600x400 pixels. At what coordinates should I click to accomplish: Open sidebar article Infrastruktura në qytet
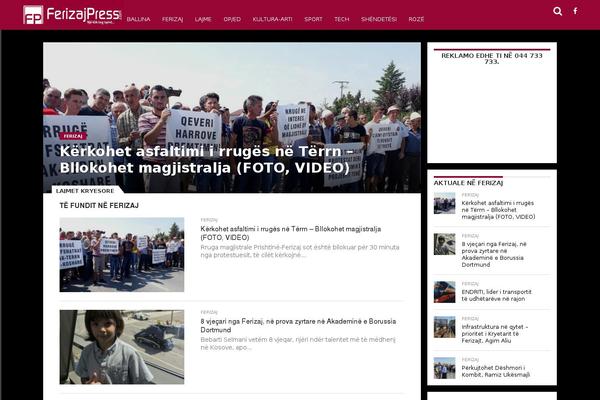495,334
